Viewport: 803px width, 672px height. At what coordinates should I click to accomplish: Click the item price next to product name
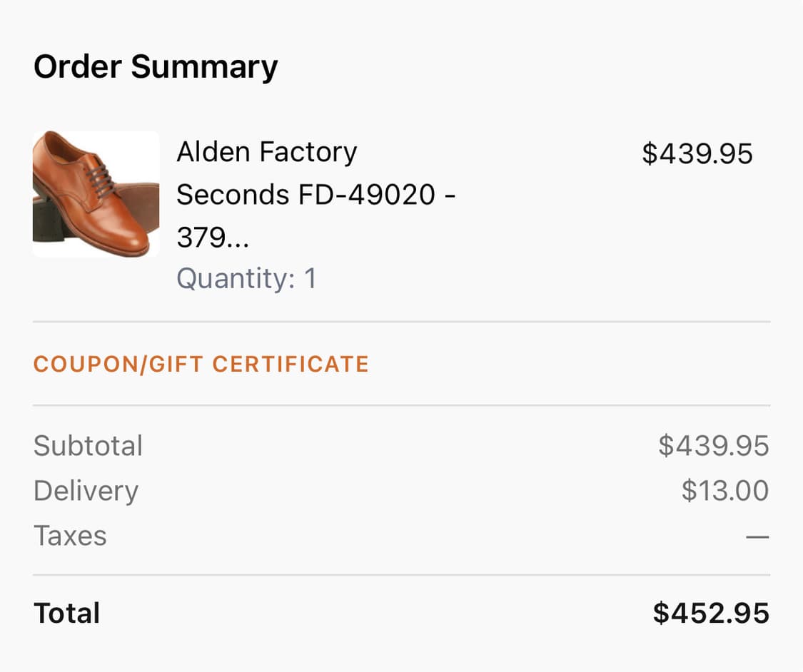tap(697, 153)
